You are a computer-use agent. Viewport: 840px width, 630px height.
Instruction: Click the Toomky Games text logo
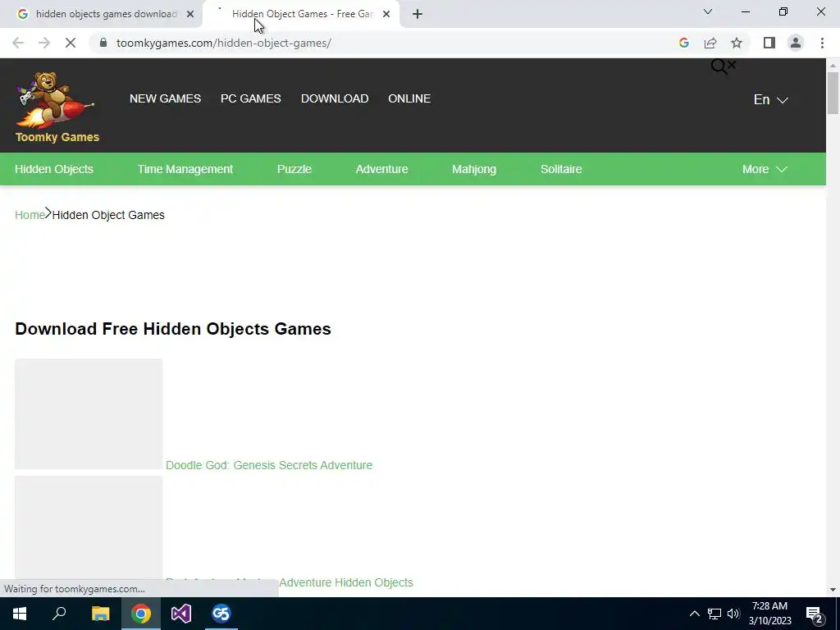pos(57,137)
